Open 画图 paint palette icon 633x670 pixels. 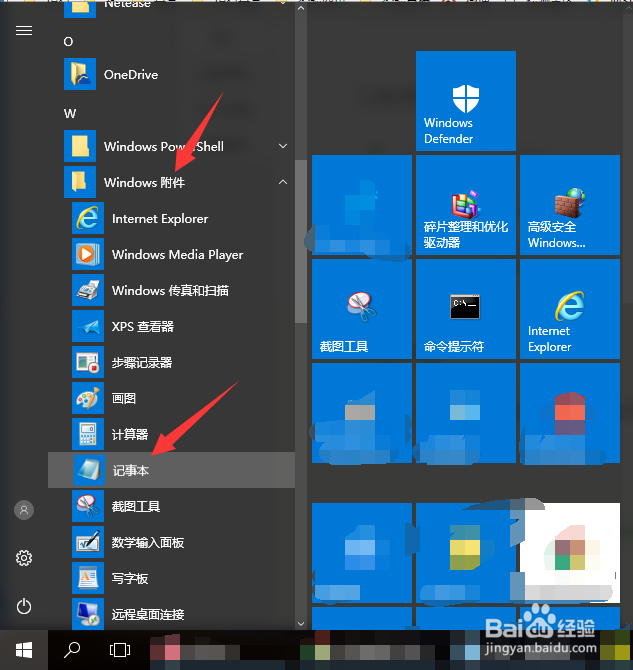pos(88,398)
